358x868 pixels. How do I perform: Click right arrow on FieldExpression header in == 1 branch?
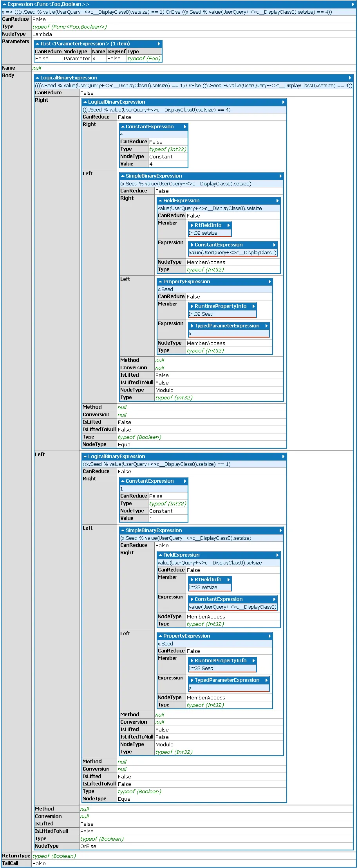pos(277,555)
